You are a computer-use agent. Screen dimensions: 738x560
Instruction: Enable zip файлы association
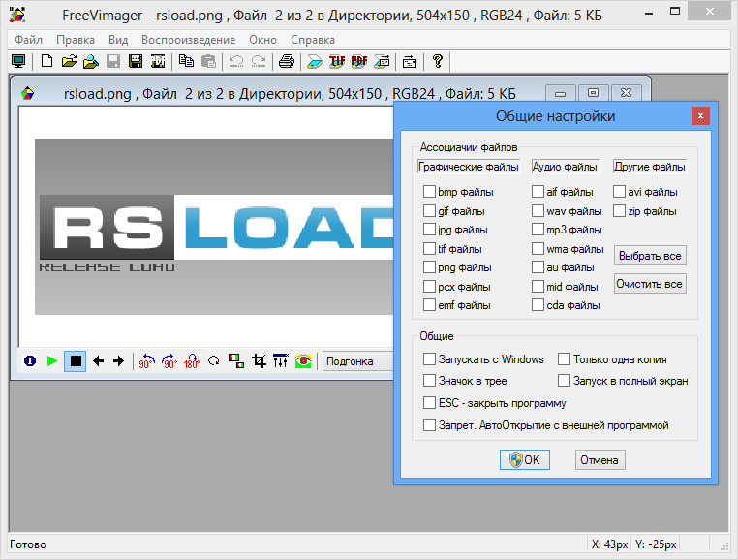[620, 210]
